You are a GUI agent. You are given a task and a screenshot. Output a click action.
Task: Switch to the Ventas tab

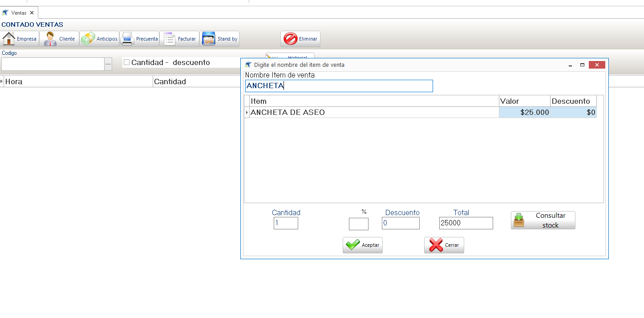pyautogui.click(x=19, y=13)
